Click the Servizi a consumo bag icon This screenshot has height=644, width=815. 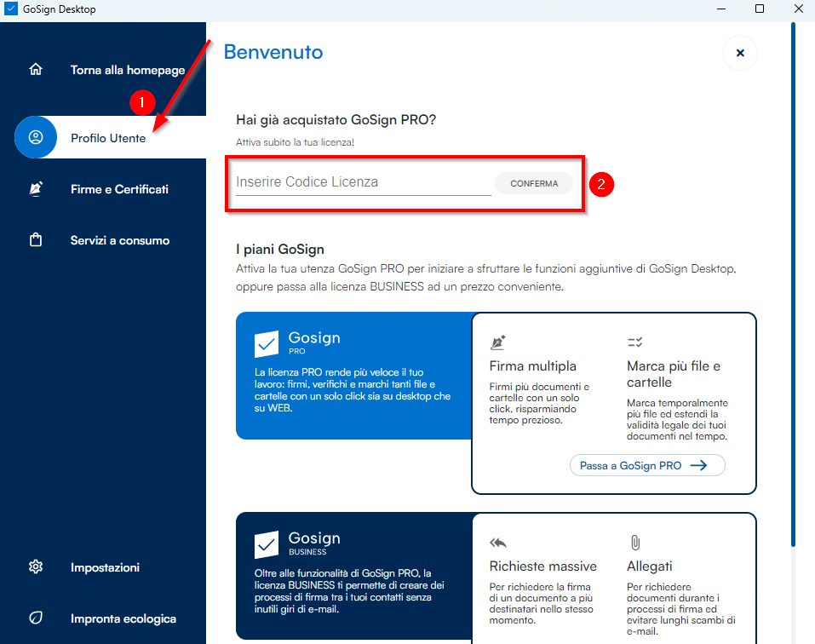(x=36, y=240)
